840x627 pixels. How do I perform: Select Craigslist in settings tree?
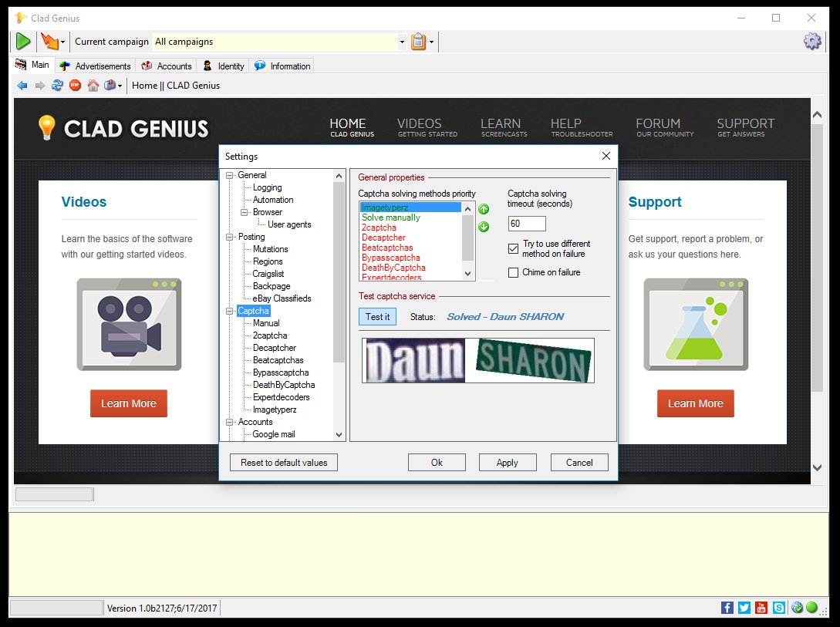pos(268,274)
